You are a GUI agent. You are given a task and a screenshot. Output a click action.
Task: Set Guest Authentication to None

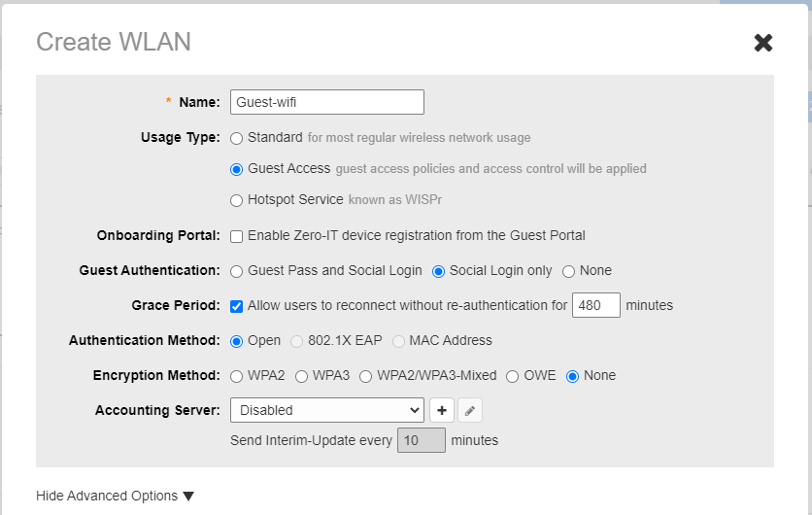pos(569,271)
